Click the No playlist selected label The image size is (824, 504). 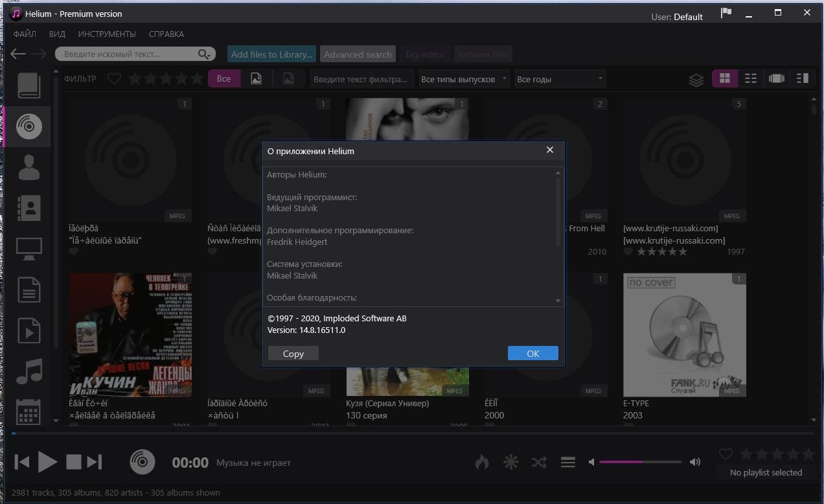pyautogui.click(x=766, y=472)
